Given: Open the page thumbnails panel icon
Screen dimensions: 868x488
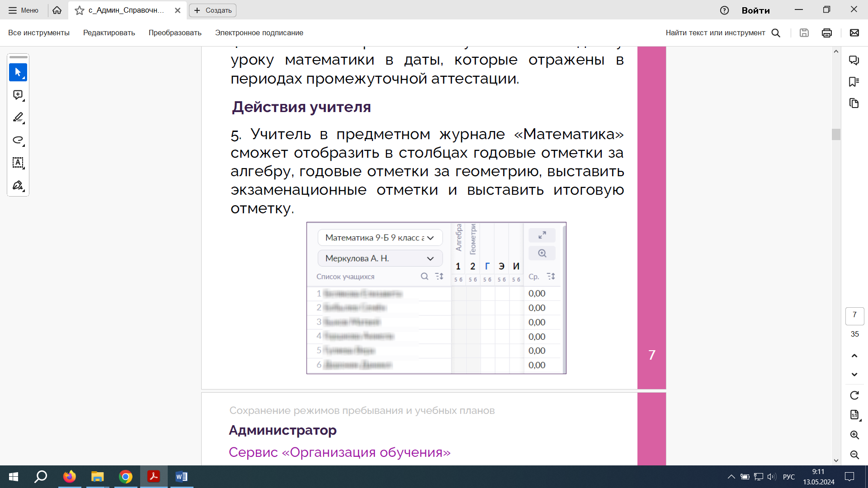Looking at the screenshot, I should [x=854, y=103].
